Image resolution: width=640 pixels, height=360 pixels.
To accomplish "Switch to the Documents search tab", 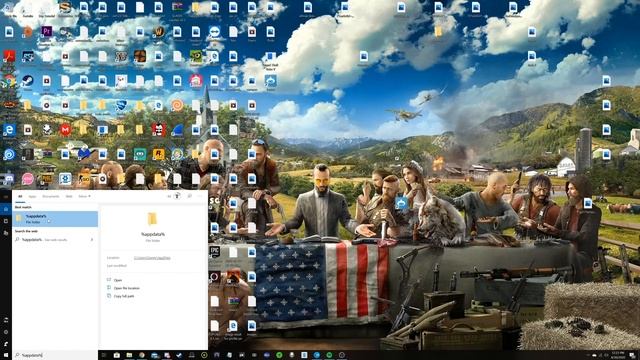I will [51, 196].
